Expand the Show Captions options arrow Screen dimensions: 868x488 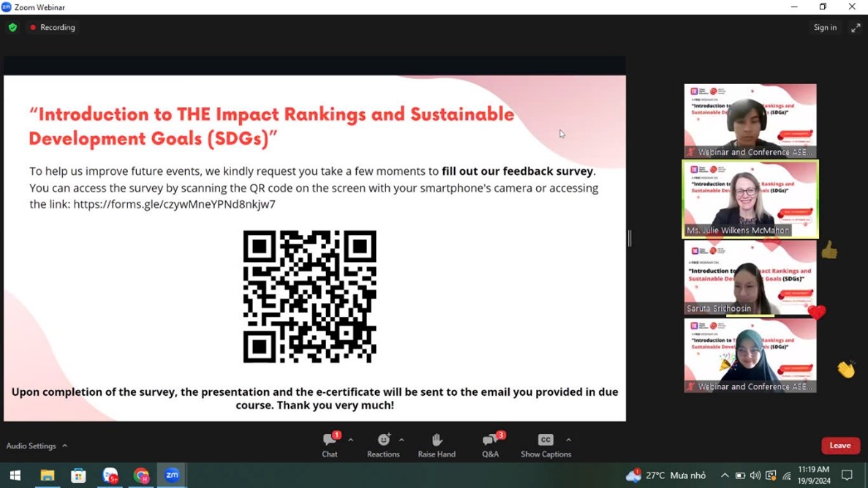pos(568,440)
